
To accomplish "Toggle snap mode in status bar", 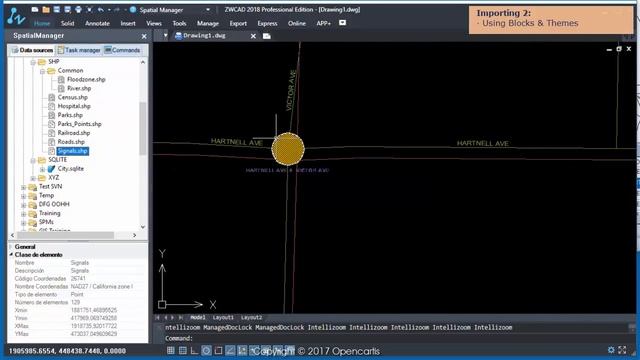I will pyautogui.click(x=171, y=350).
